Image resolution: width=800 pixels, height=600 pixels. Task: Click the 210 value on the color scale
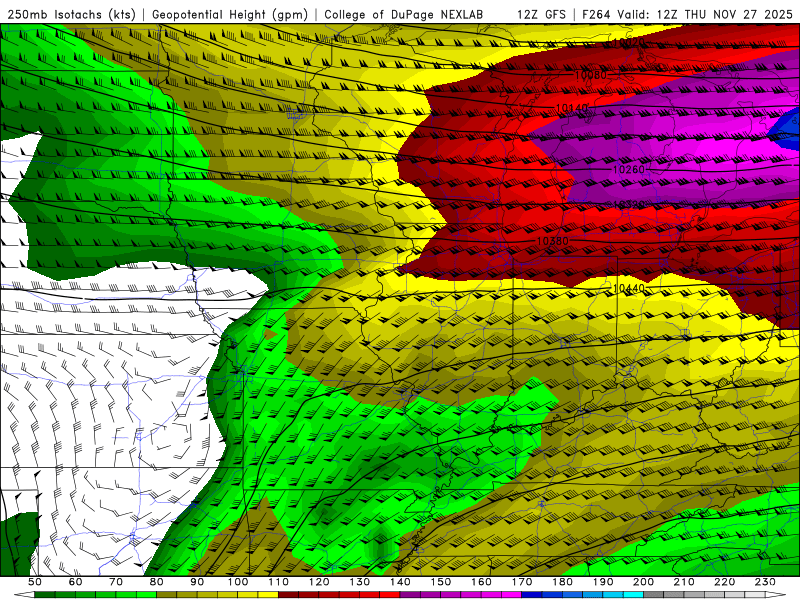[684, 582]
